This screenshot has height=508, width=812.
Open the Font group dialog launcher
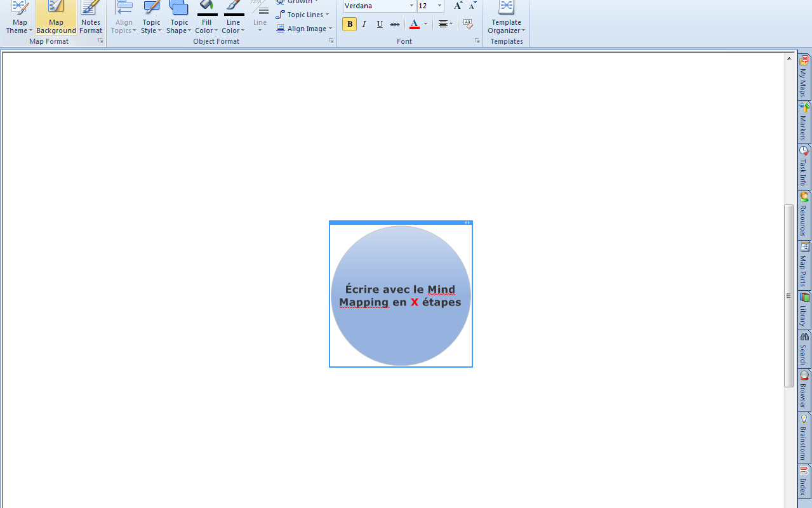pos(477,41)
